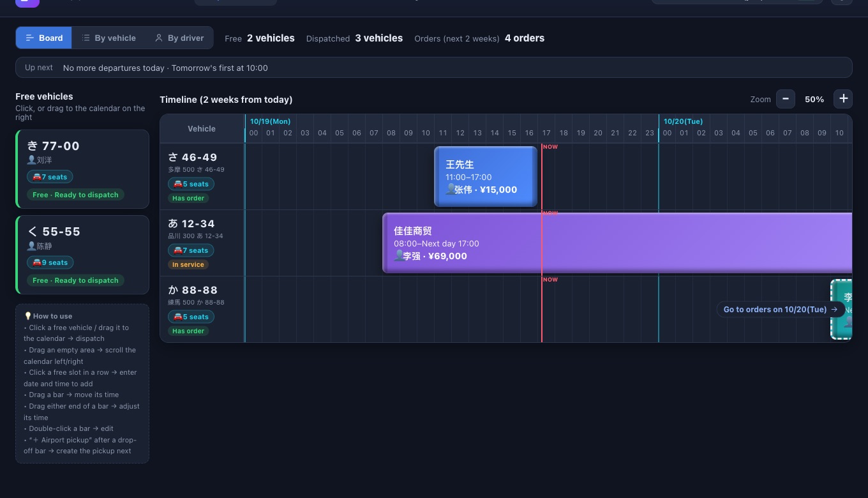Zoom in the timeline with plus button
The width and height of the screenshot is (868, 498).
coord(843,99)
